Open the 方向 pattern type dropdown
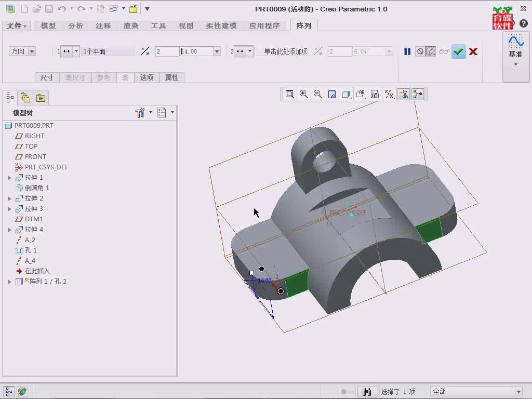The height and width of the screenshot is (399, 532). (32, 51)
